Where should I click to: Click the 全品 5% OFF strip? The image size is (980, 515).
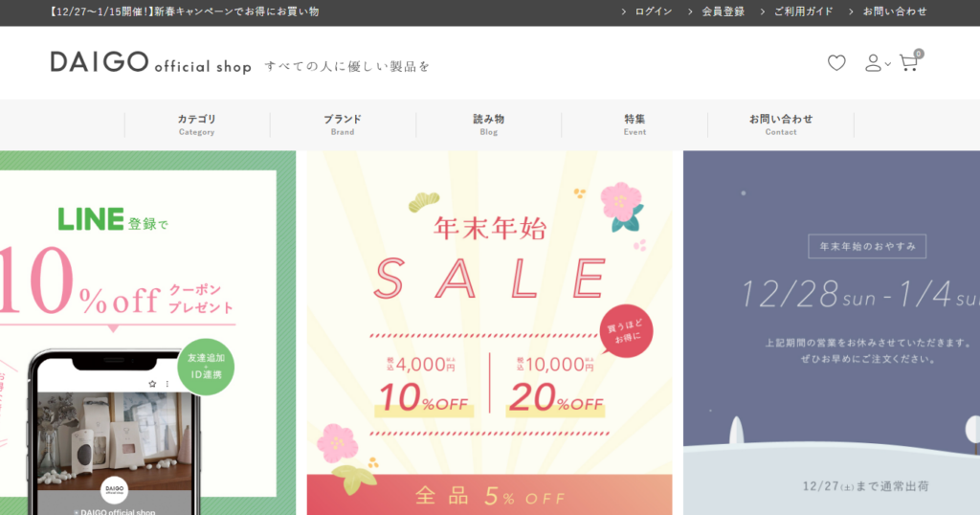pos(489,495)
